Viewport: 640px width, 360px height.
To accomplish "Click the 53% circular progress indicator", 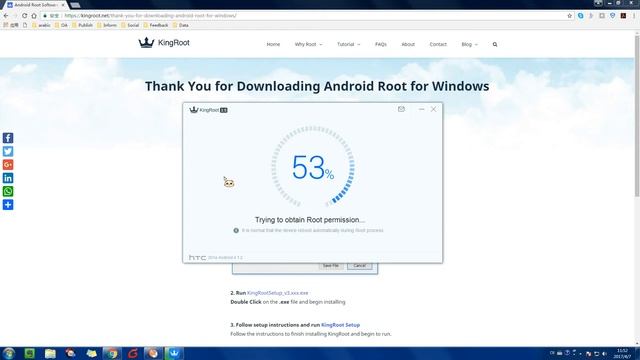I will point(313,167).
